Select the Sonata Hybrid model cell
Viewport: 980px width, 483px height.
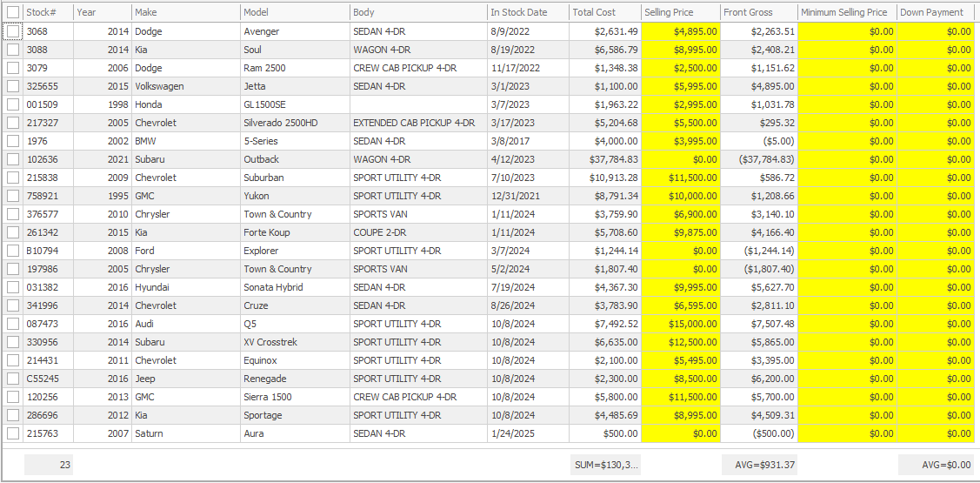[x=295, y=287]
